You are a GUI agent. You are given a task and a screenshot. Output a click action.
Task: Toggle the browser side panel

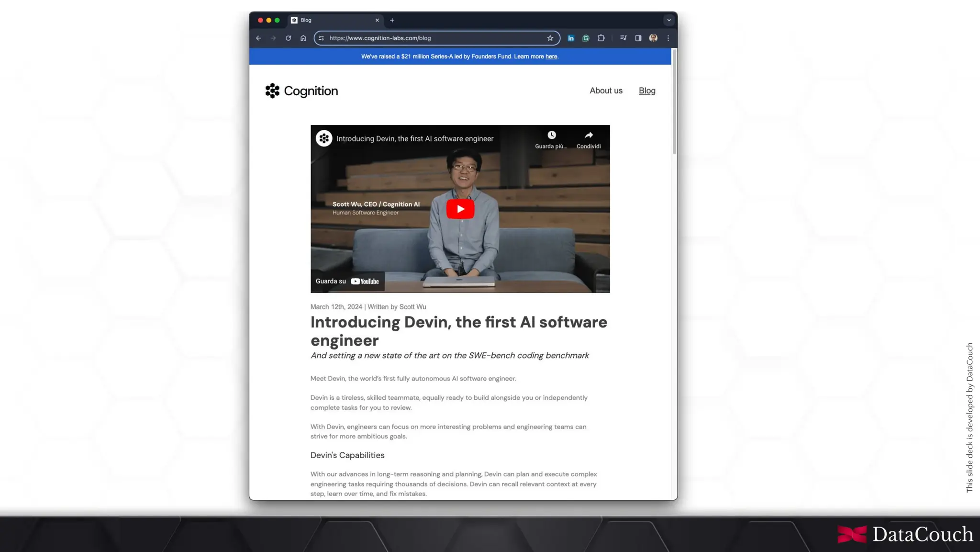(x=638, y=38)
